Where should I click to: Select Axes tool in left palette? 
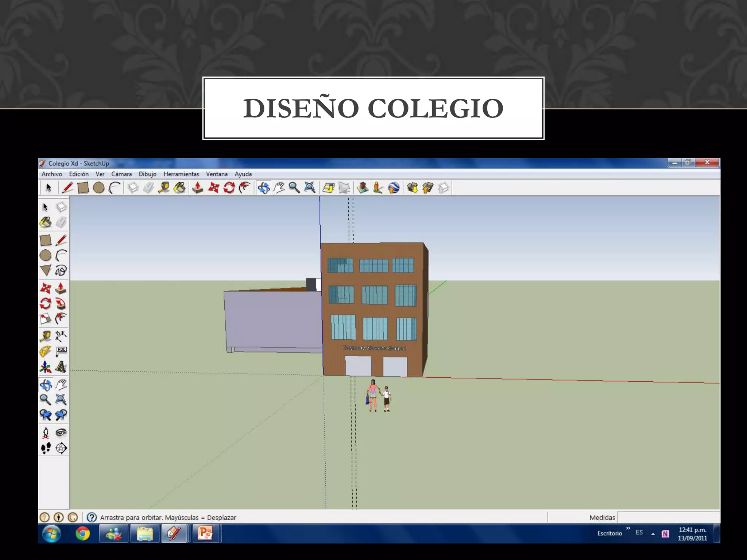46,367
